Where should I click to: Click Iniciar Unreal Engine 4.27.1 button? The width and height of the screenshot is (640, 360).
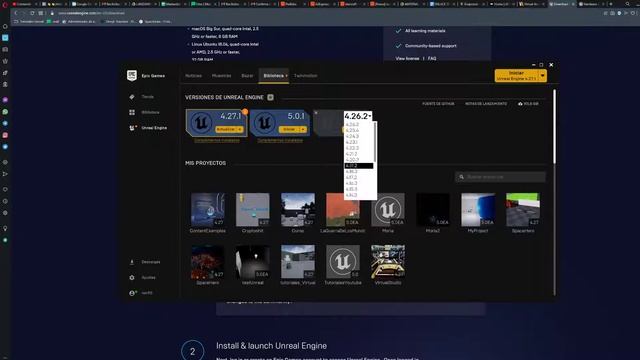(516, 76)
